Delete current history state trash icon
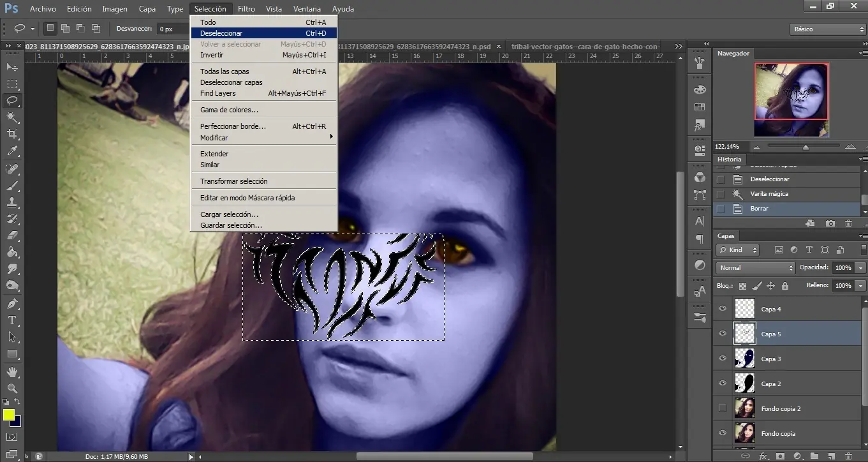Image resolution: width=868 pixels, height=462 pixels. [x=848, y=223]
